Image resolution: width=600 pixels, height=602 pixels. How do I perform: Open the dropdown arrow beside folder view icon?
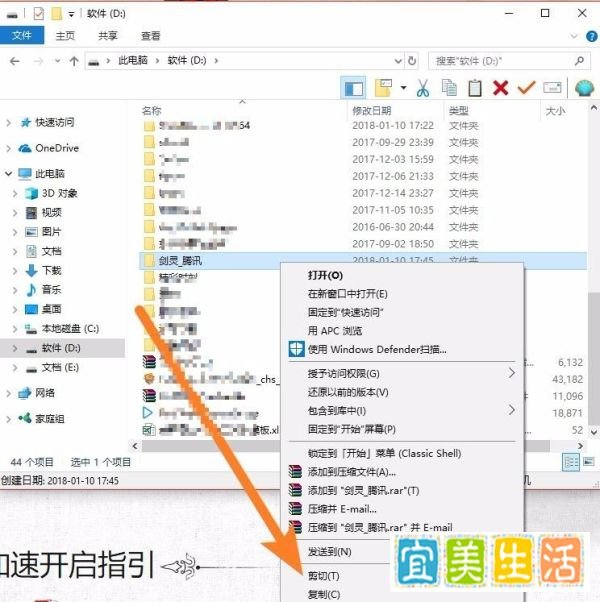(x=403, y=88)
